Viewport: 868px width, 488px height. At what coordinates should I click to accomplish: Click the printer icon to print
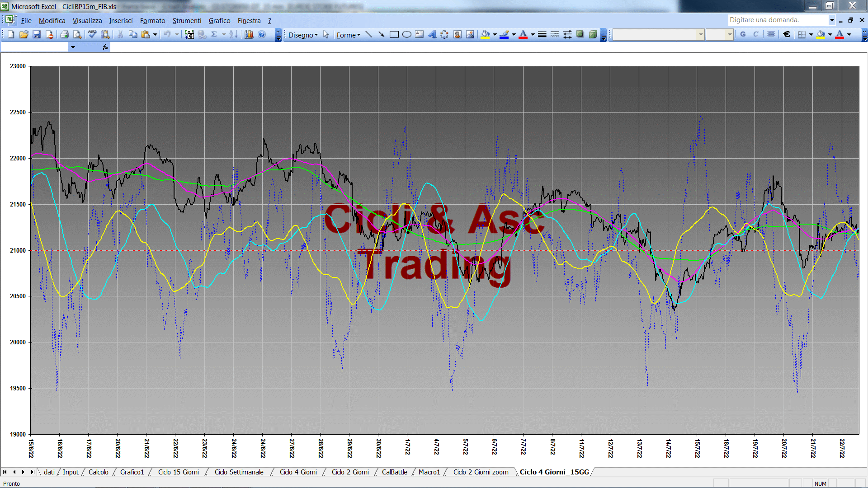[x=64, y=34]
